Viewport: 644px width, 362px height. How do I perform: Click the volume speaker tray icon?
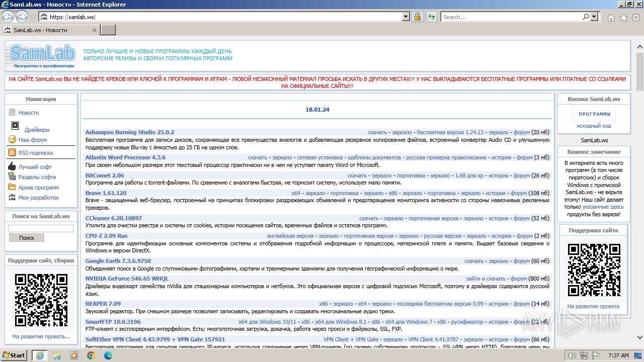coord(571,355)
